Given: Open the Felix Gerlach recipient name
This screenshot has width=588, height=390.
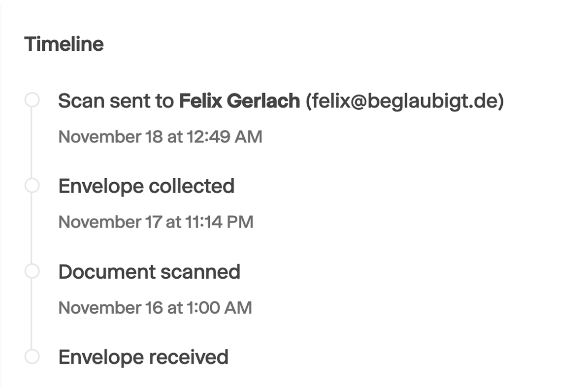Looking at the screenshot, I should tap(239, 101).
